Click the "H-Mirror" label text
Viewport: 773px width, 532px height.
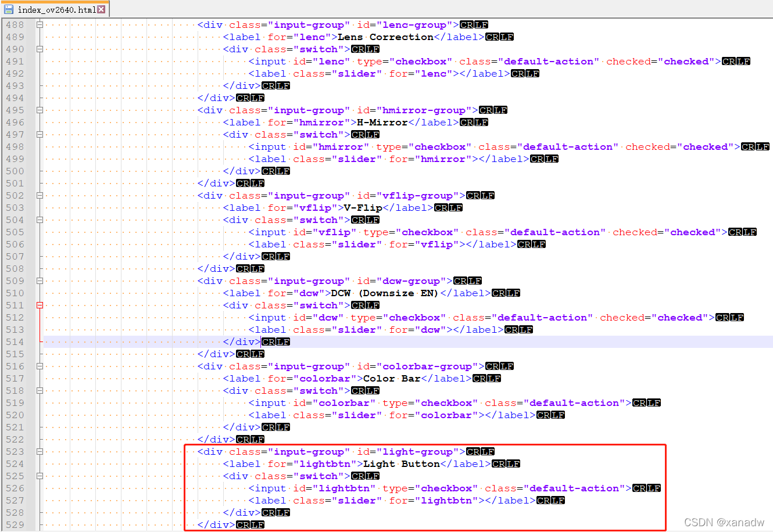(382, 123)
